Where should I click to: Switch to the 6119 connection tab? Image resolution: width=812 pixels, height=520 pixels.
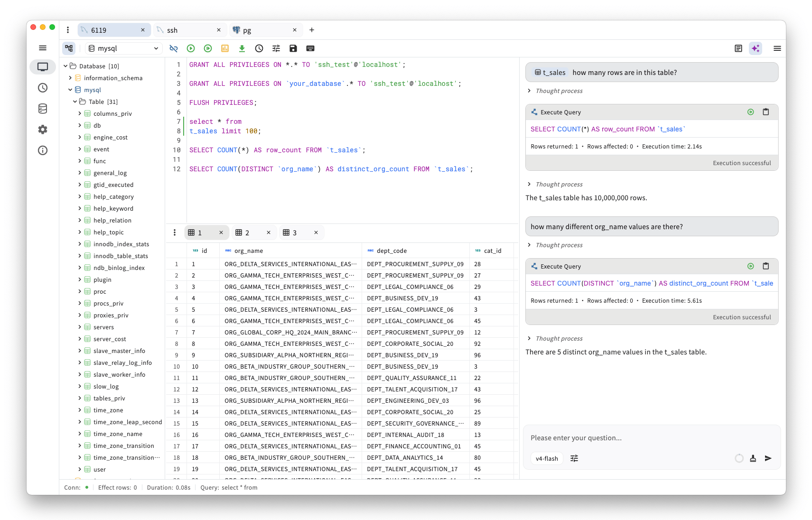click(x=114, y=30)
